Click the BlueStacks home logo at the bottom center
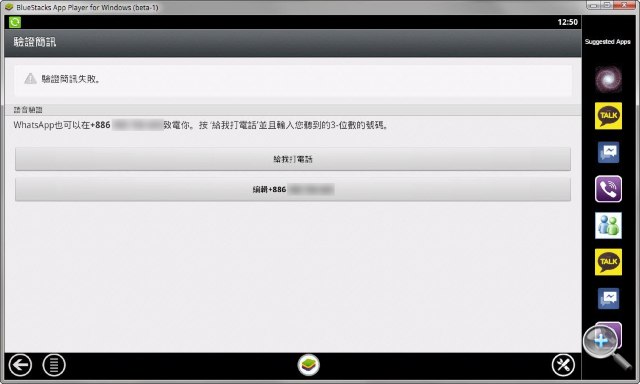The image size is (640, 384). [309, 365]
